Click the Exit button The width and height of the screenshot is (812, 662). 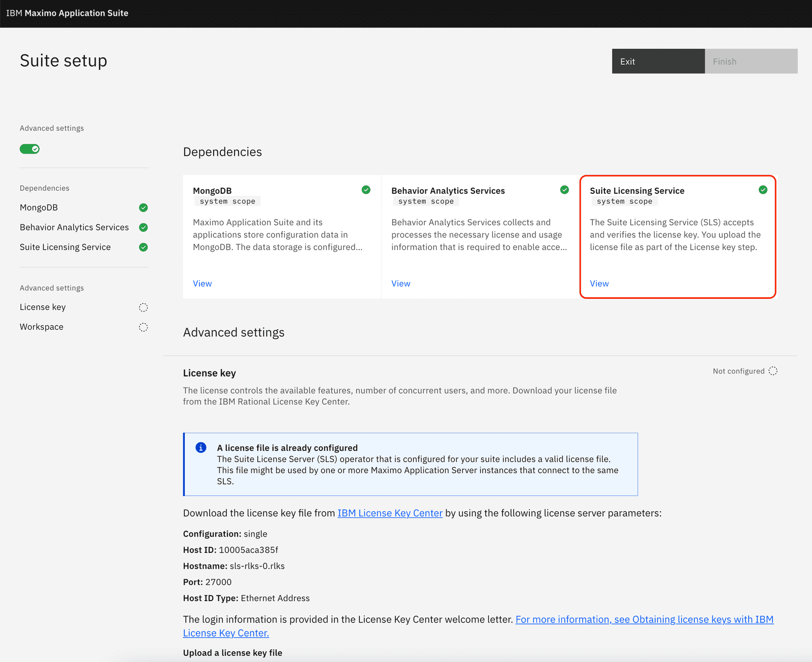click(658, 61)
